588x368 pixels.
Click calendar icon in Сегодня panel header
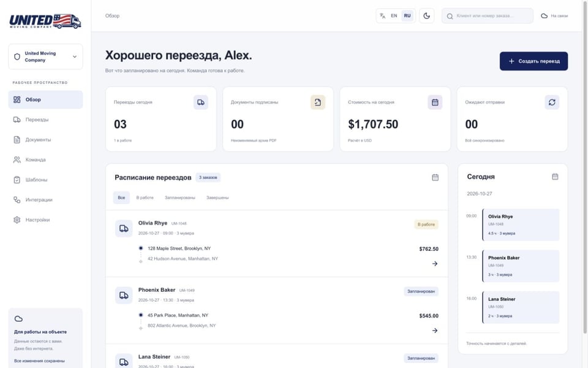tap(555, 177)
